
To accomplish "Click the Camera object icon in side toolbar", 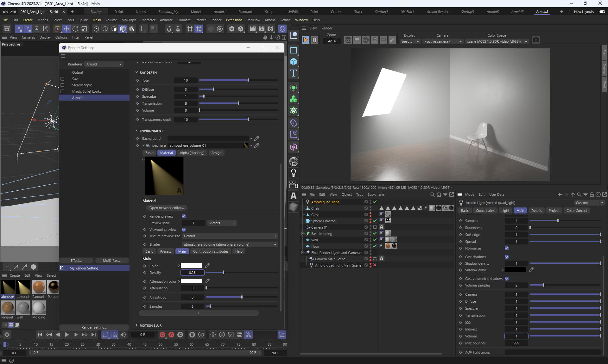I will click(x=294, y=184).
